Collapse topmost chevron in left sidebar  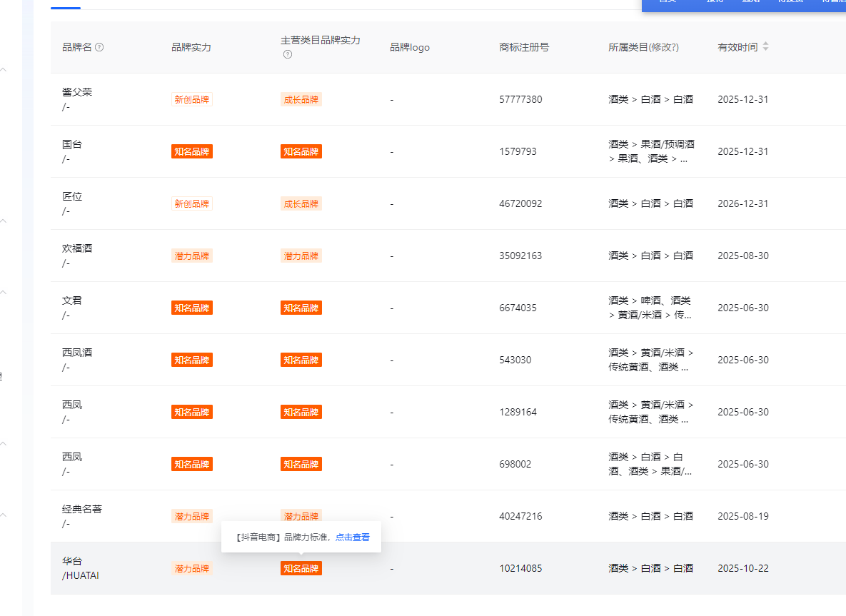4,70
